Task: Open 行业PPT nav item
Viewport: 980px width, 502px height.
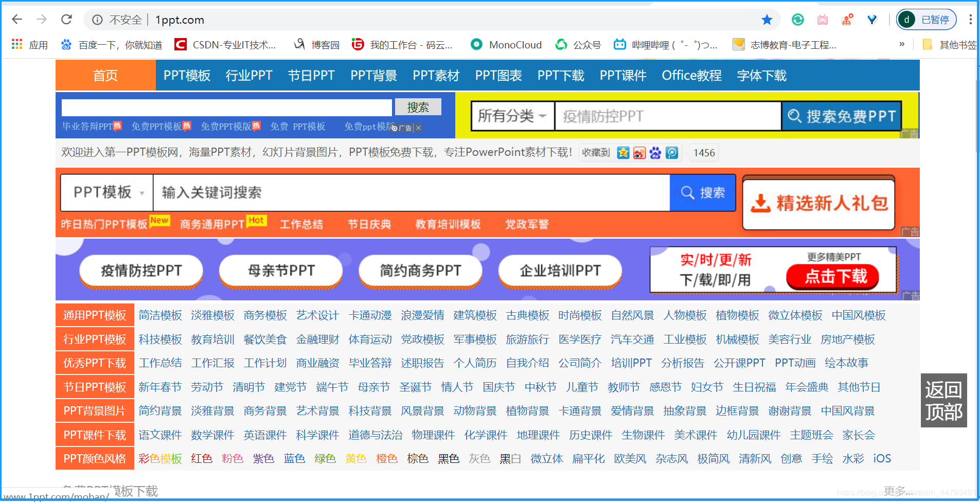Action: [249, 76]
